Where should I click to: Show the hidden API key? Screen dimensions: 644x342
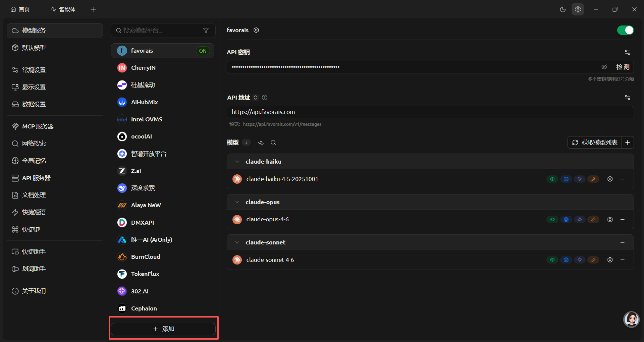[x=604, y=67]
